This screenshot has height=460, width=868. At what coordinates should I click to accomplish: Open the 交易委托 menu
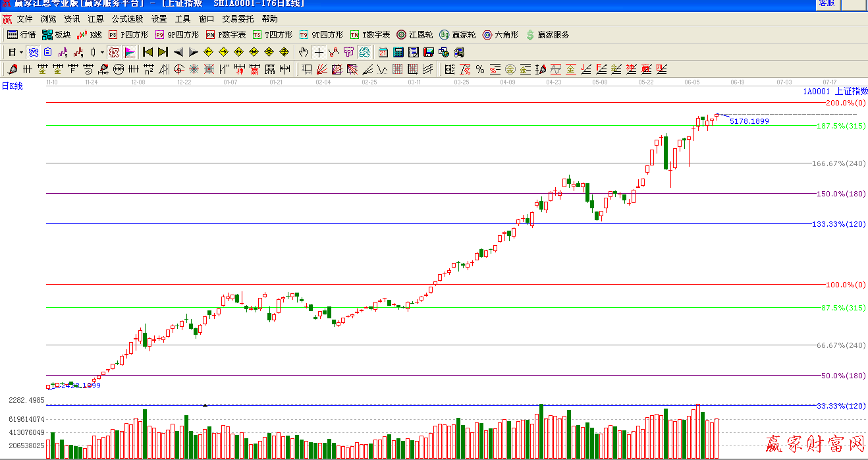click(x=238, y=19)
